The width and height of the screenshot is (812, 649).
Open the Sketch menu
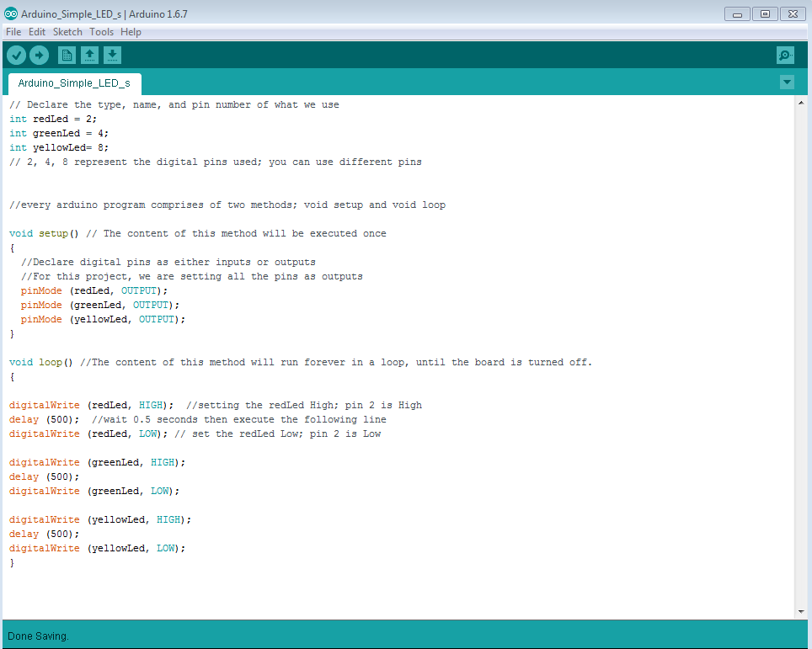pos(67,32)
